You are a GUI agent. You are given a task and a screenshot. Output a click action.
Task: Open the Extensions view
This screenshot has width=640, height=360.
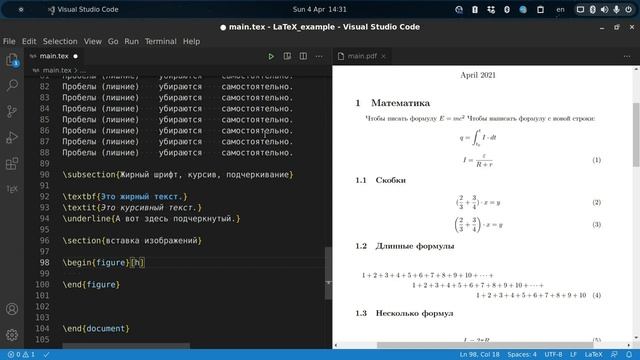click(12, 163)
